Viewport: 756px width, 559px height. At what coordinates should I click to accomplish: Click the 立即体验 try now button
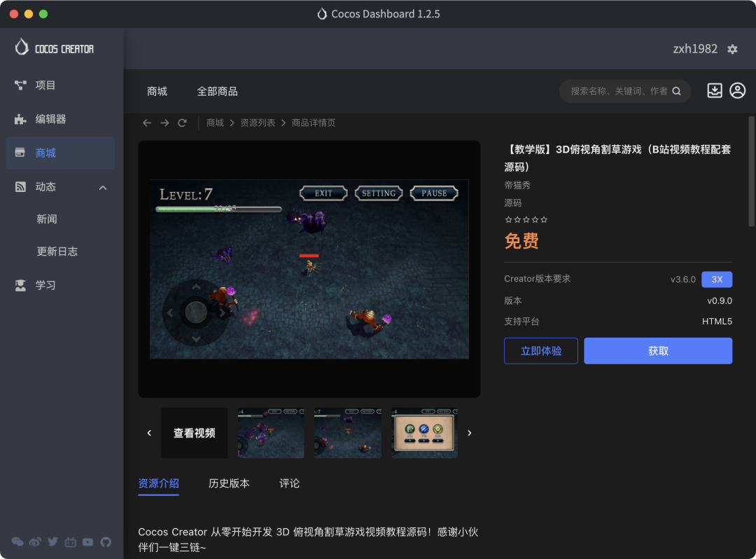541,351
